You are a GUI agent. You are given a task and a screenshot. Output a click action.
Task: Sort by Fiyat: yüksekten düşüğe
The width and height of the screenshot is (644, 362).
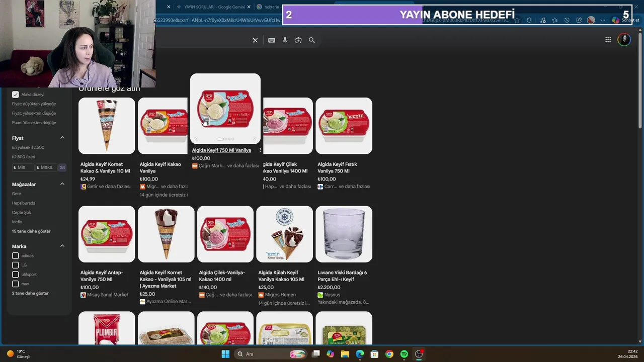[34, 113]
